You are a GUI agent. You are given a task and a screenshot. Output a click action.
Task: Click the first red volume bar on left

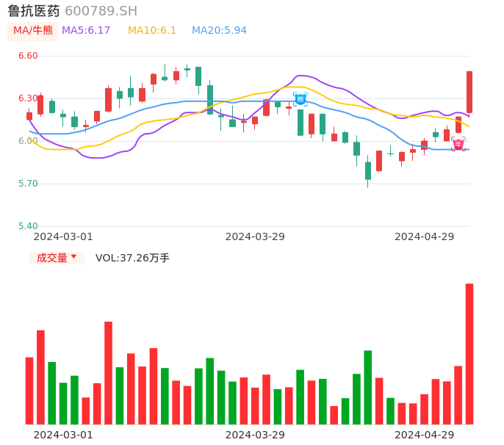click(29, 391)
